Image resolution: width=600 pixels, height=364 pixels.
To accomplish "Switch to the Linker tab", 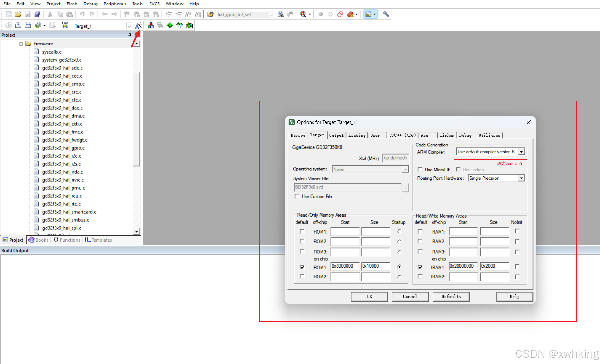I will click(447, 136).
